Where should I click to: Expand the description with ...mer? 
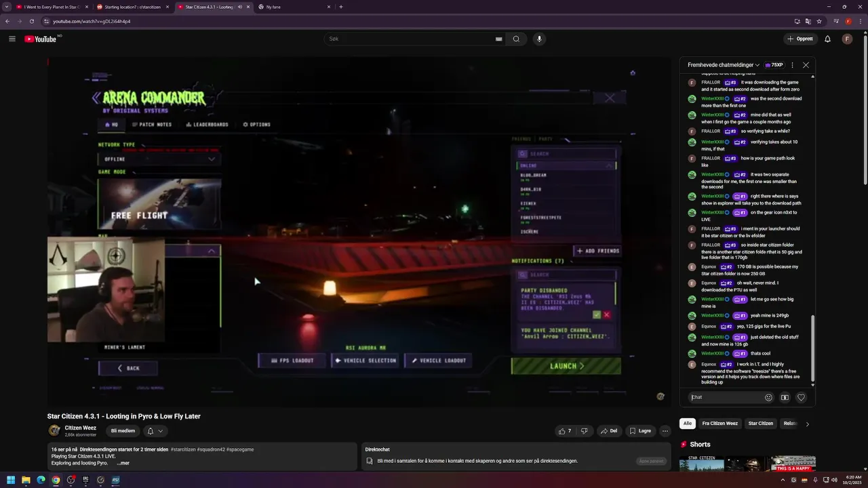click(x=123, y=463)
